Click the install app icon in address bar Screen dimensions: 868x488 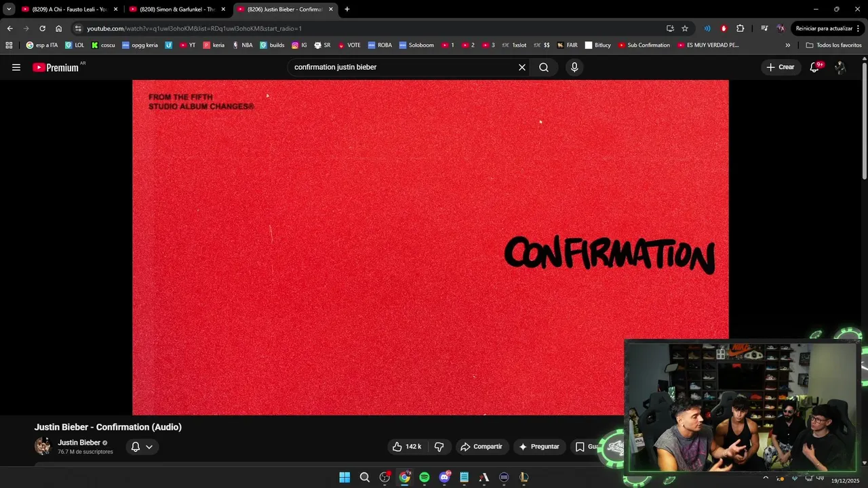coord(670,28)
